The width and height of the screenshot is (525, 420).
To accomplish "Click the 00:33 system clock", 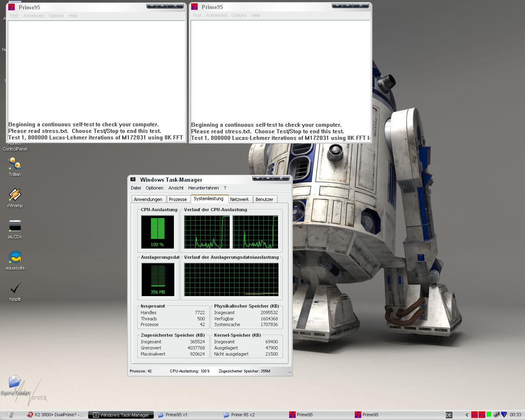I will click(515, 415).
